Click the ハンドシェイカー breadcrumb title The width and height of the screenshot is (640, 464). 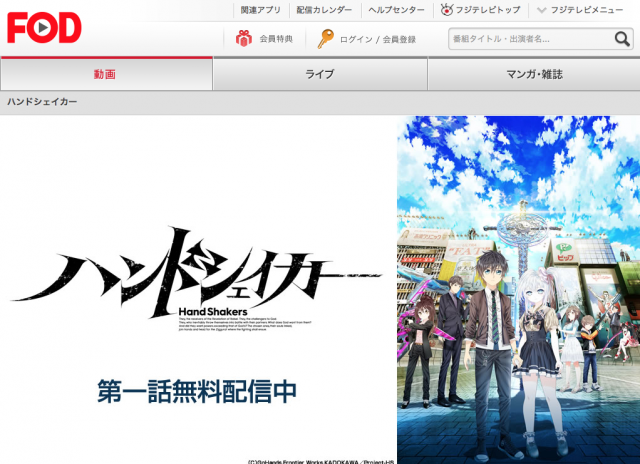click(42, 102)
